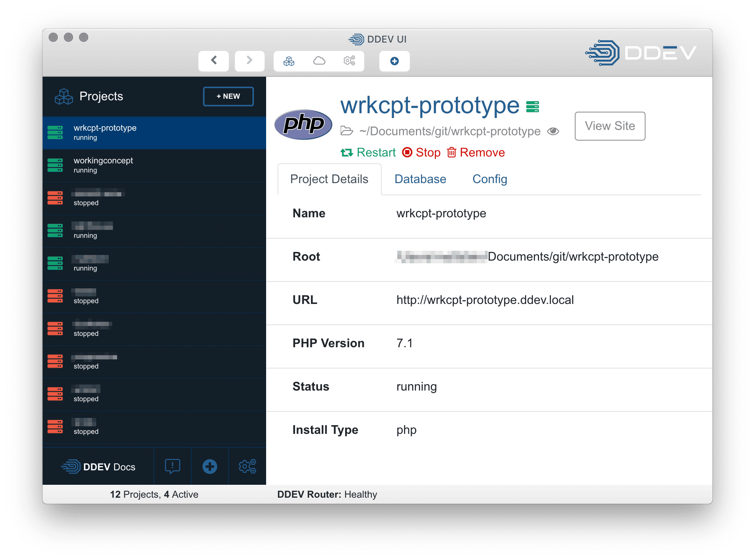Image resolution: width=755 pixels, height=560 pixels.
Task: Click the Root path Documents/git/wrkcpt-prototype
Action: pos(573,257)
